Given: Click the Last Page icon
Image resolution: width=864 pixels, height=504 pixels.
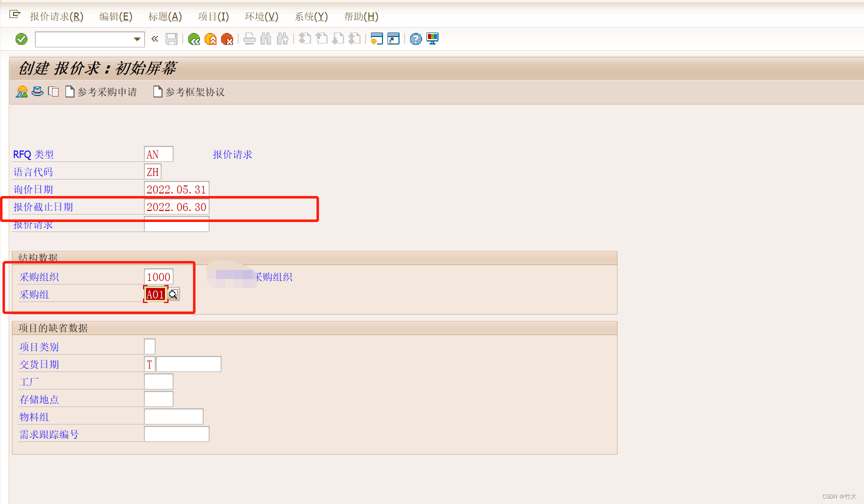Looking at the screenshot, I should point(354,39).
